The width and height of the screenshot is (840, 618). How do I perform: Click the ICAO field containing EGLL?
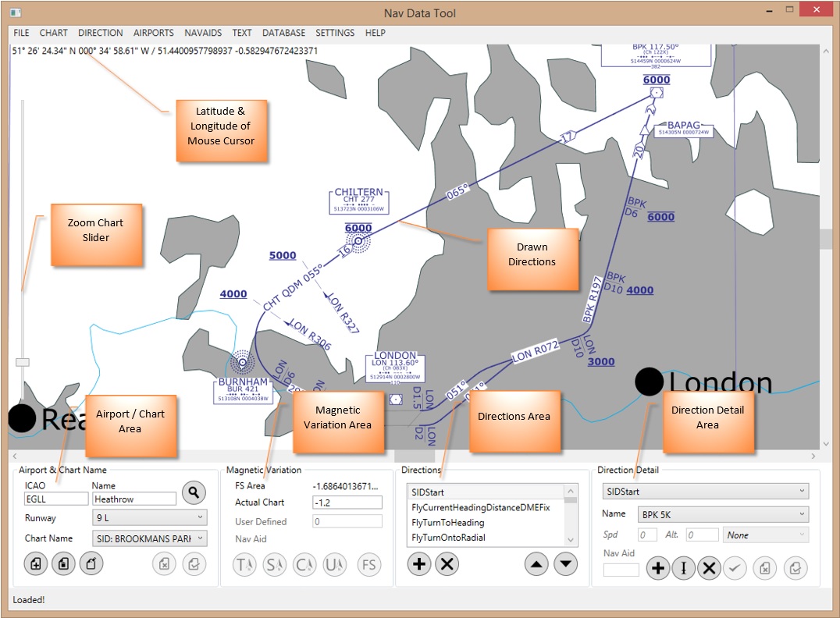(56, 499)
